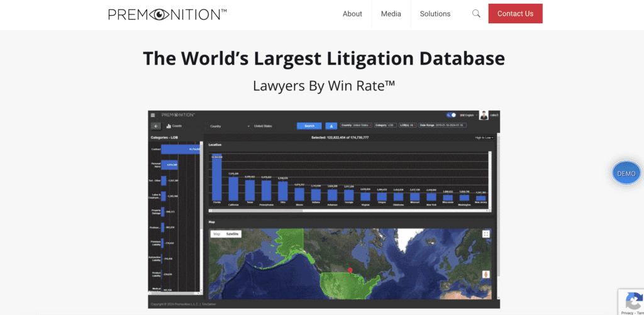This screenshot has height=315, width=644.
Task: Open the About menu
Action: pyautogui.click(x=352, y=14)
